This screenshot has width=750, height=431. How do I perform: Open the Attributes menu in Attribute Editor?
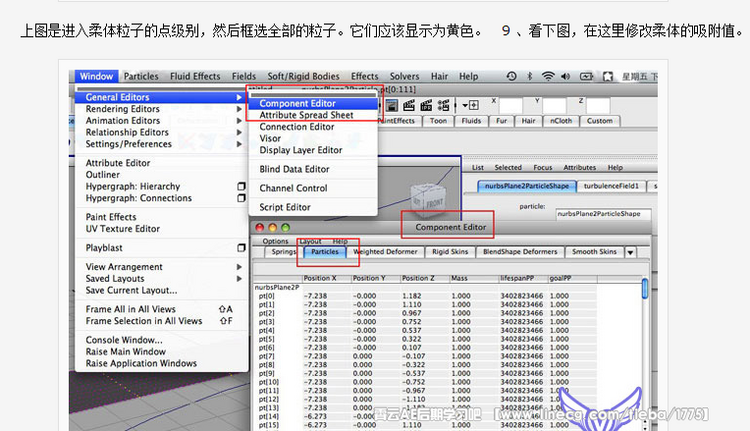[579, 167]
